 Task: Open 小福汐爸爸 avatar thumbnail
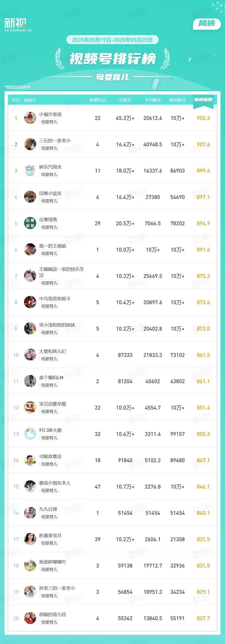pos(30,118)
